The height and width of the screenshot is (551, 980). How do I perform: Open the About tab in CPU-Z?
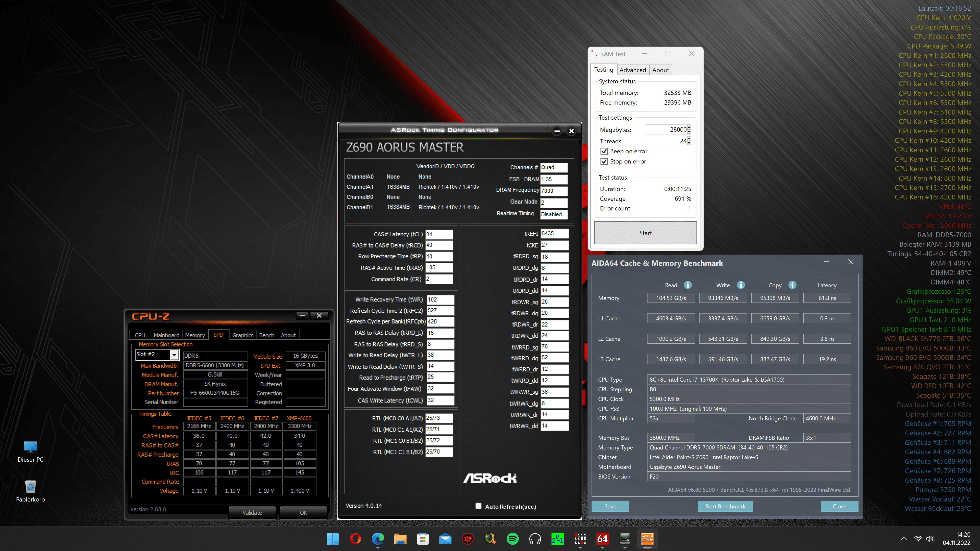tap(288, 335)
